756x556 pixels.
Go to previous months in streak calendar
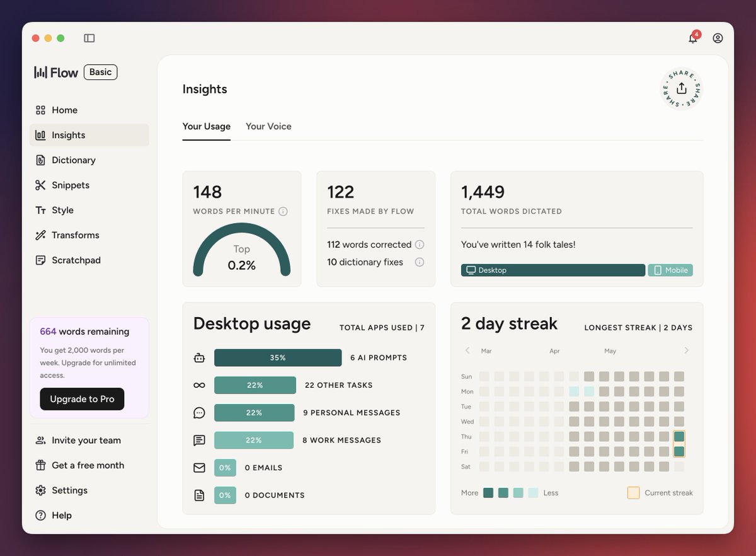[467, 350]
